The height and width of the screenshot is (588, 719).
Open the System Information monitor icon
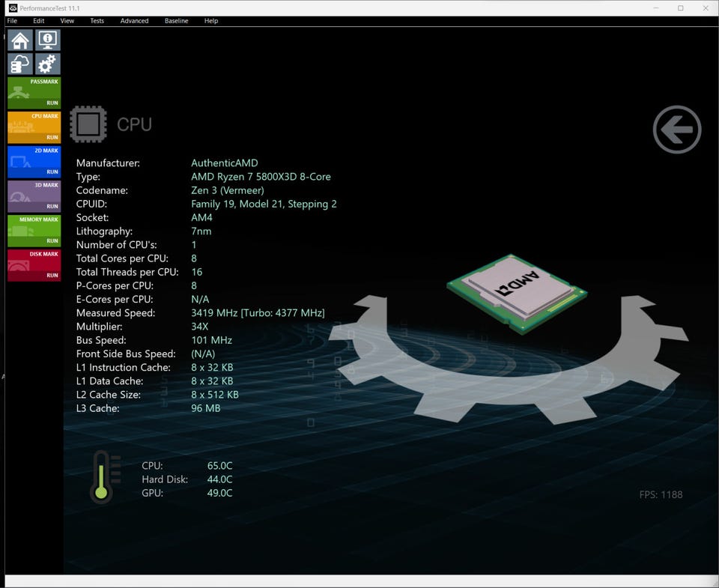pyautogui.click(x=48, y=40)
